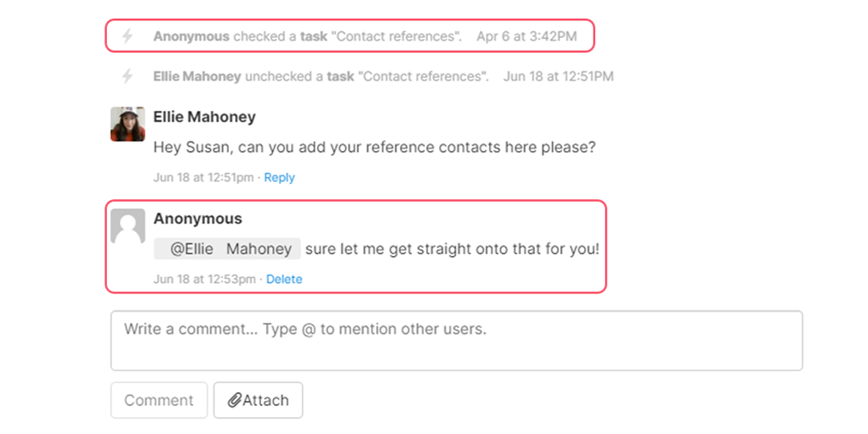
Task: Click the lightning bolt icon beside Anonymous checked task
Action: (127, 36)
